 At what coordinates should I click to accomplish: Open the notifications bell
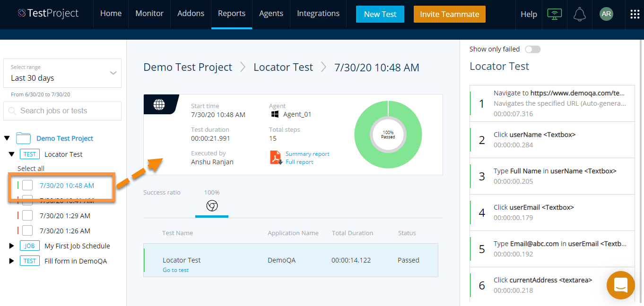pos(579,14)
